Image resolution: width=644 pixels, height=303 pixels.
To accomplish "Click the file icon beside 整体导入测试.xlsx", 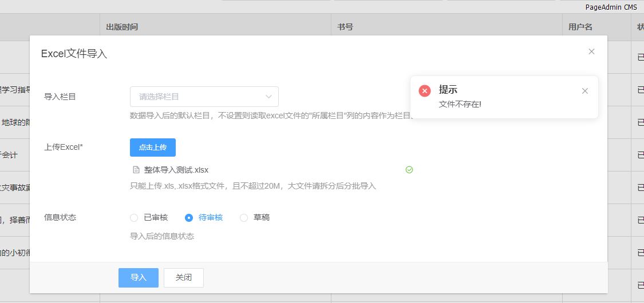I will coord(136,170).
